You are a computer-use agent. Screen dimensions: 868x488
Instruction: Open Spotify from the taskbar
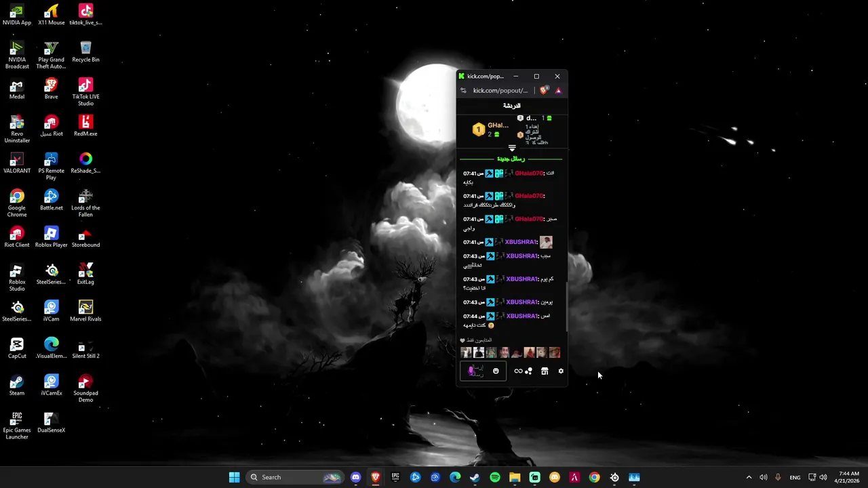point(495,477)
